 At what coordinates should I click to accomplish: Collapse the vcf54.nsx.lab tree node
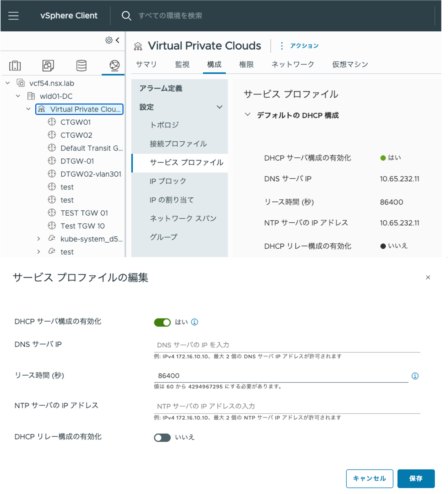click(8, 83)
